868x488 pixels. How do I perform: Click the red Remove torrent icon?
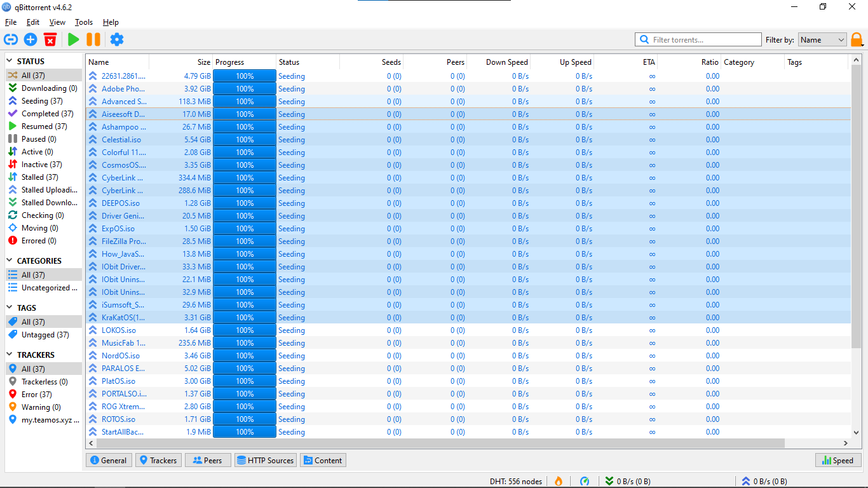tap(50, 39)
